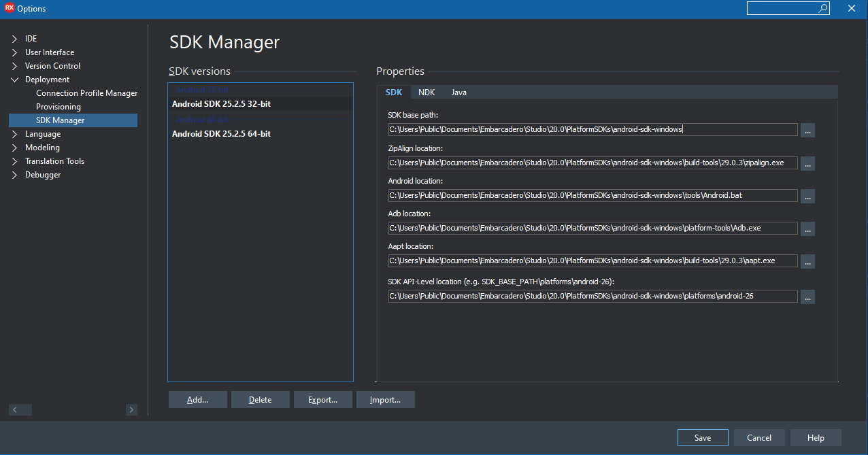Screen dimensions: 868x455
Task: Browse for the Adb location
Action: tap(807, 229)
